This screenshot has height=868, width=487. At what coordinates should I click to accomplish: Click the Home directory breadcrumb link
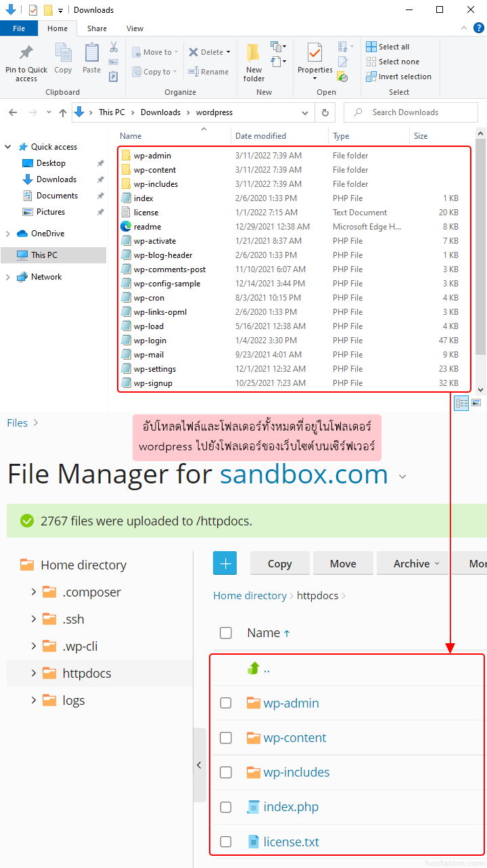[250, 596]
